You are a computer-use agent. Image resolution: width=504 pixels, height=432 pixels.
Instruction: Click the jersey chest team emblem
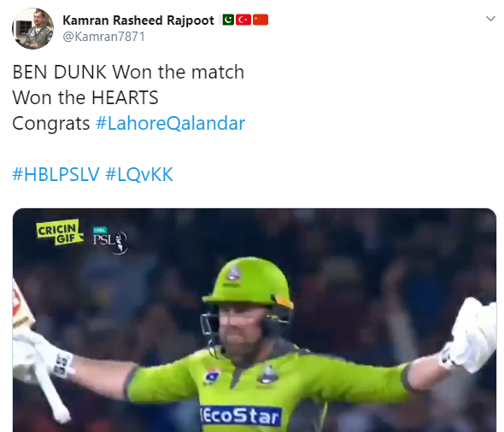269,375
